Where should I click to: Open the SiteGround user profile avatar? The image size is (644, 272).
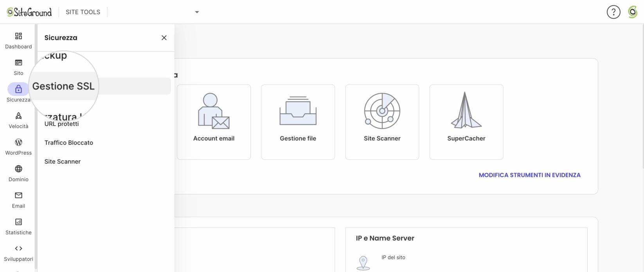(633, 12)
